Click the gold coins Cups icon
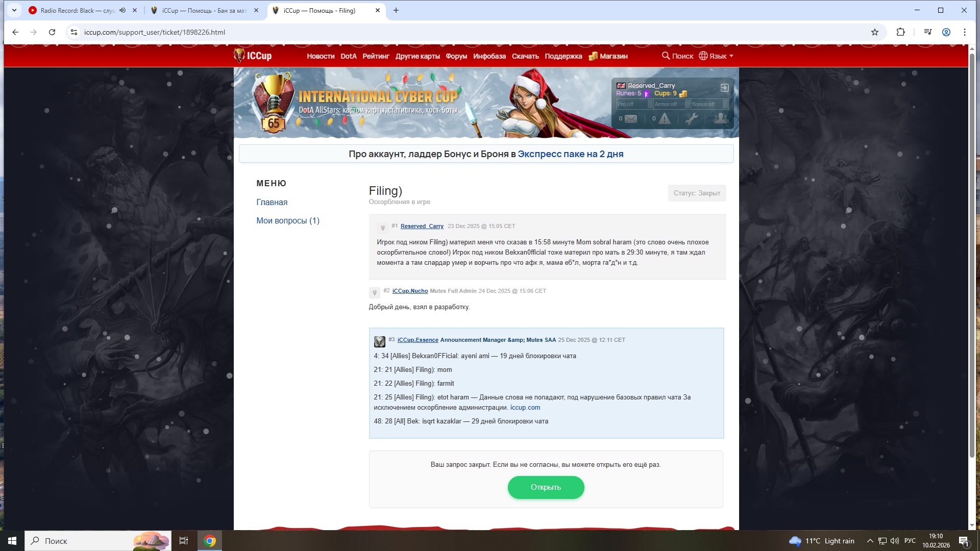The image size is (980, 551). [683, 94]
